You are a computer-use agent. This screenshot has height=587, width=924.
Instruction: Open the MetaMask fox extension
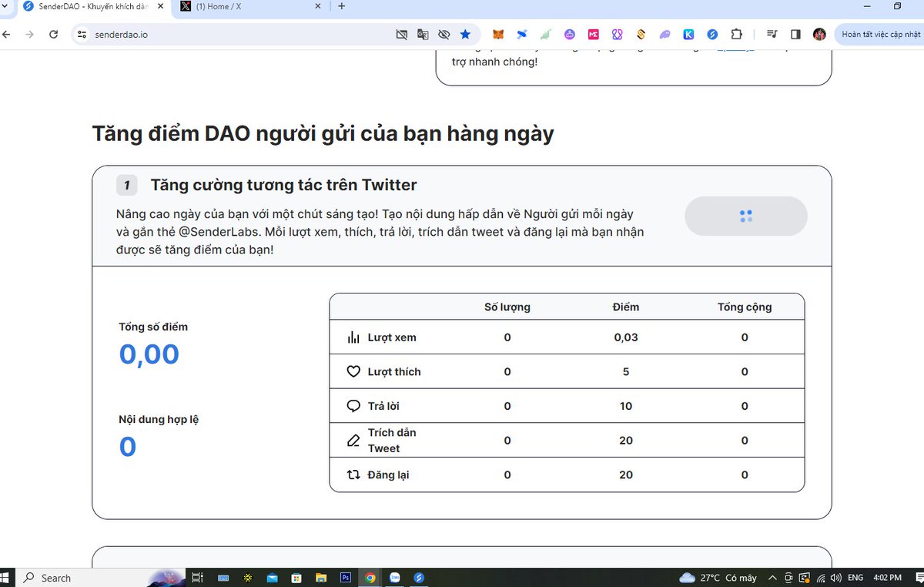point(498,34)
